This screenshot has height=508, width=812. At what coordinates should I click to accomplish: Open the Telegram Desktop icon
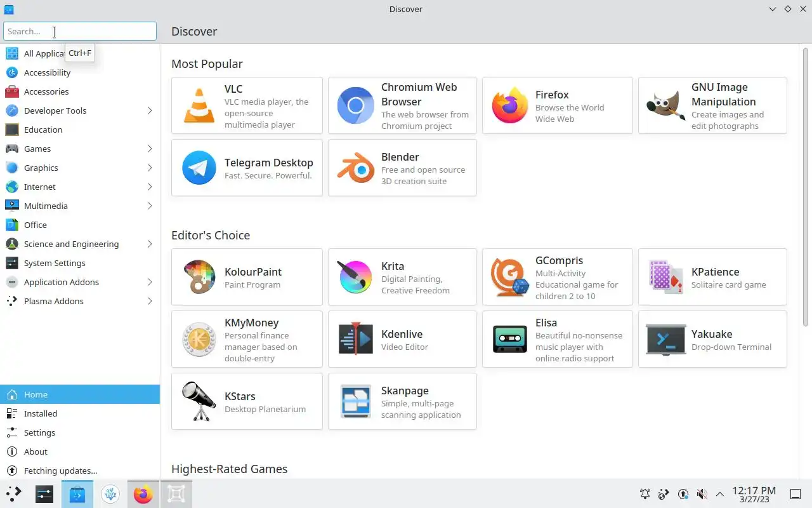199,168
